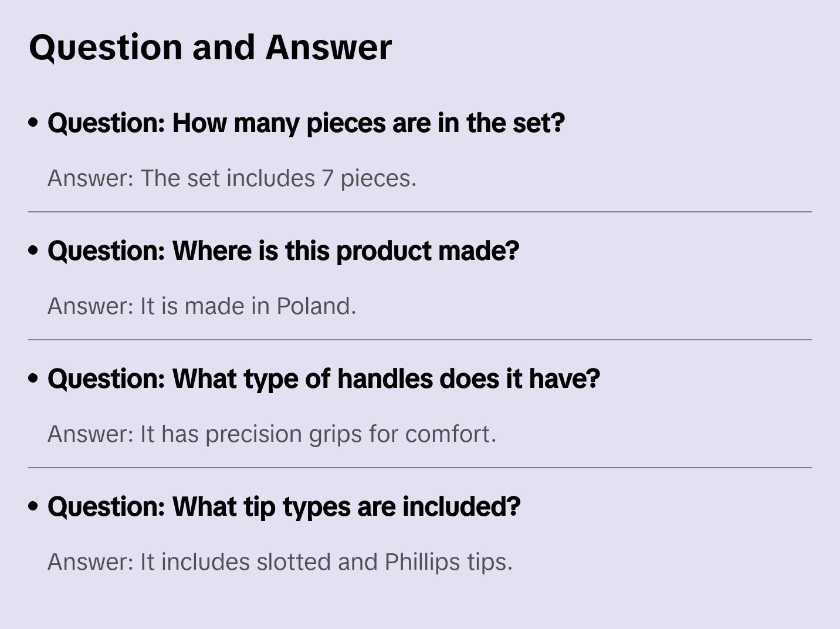Click the bullet before the tip types question
The height and width of the screenshot is (629, 840).
click(x=33, y=507)
